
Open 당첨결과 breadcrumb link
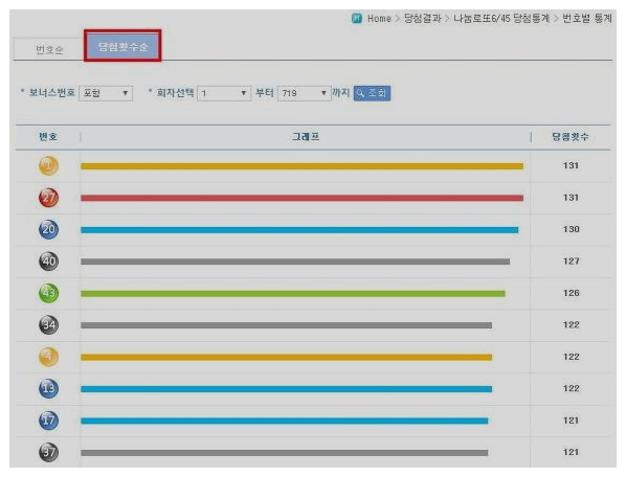422,18
